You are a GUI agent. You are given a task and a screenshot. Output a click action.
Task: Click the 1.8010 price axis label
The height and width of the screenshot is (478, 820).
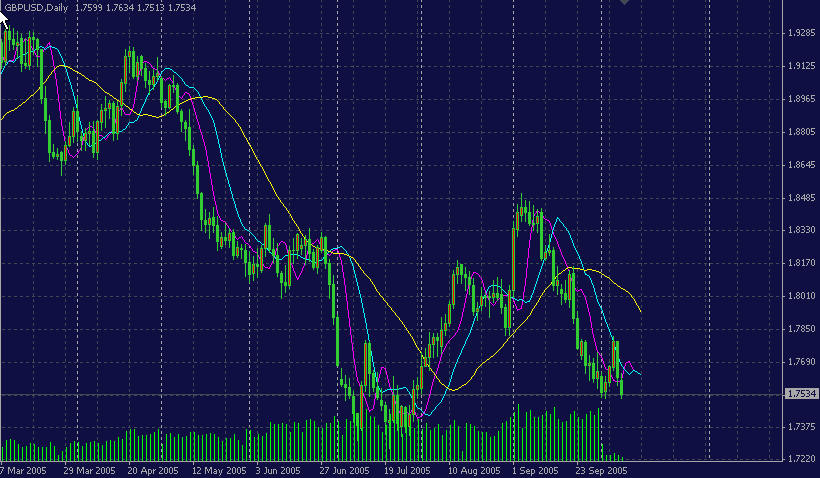[x=802, y=295]
